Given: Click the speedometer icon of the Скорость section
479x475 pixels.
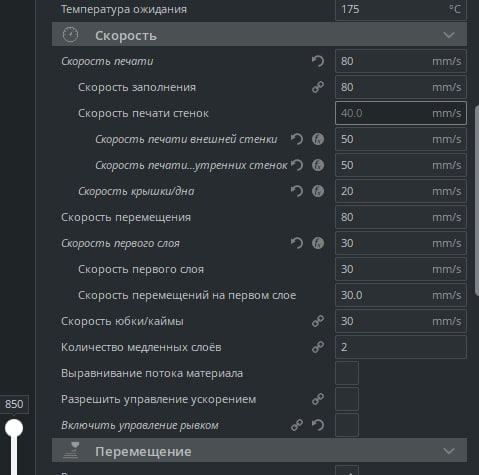Looking at the screenshot, I should pyautogui.click(x=70, y=35).
